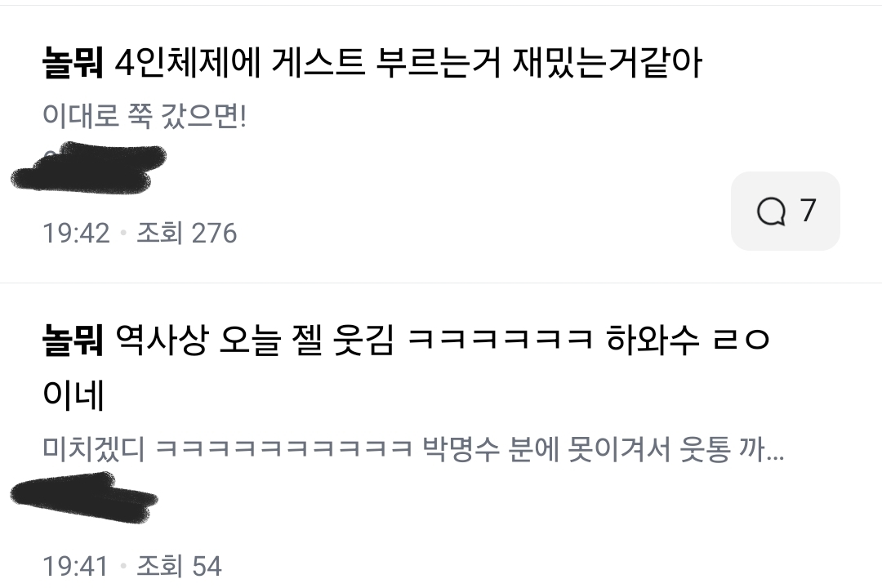Click the 19:42 timestamp
This screenshot has height=588, width=882.
pyautogui.click(x=76, y=233)
